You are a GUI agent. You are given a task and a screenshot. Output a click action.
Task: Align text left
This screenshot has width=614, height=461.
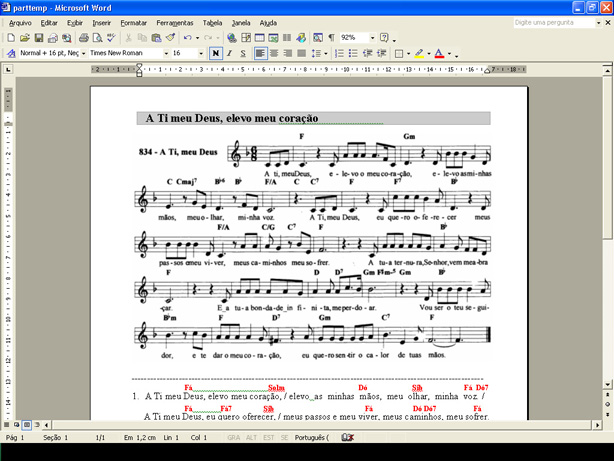coord(260,53)
